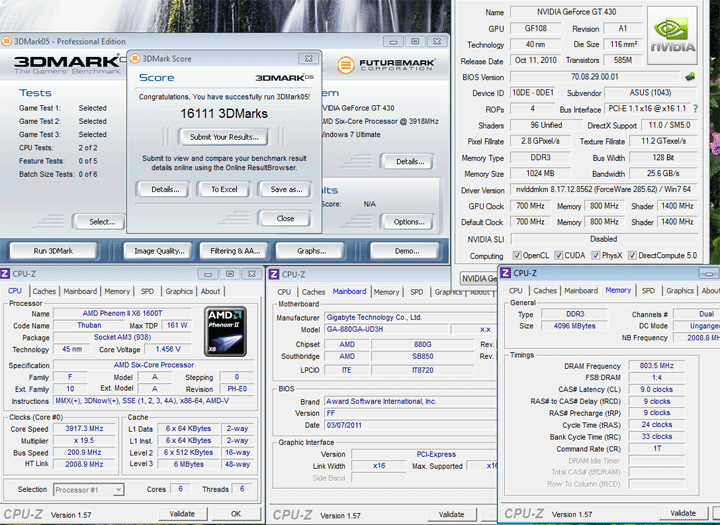Click the 3DMark Score dialog title icon
This screenshot has width=720, height=525.
point(136,59)
